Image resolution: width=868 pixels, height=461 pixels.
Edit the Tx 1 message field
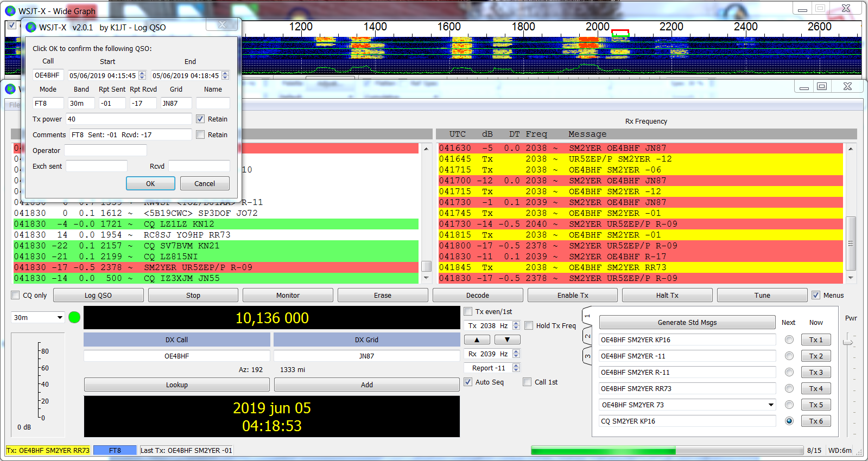[687, 340]
